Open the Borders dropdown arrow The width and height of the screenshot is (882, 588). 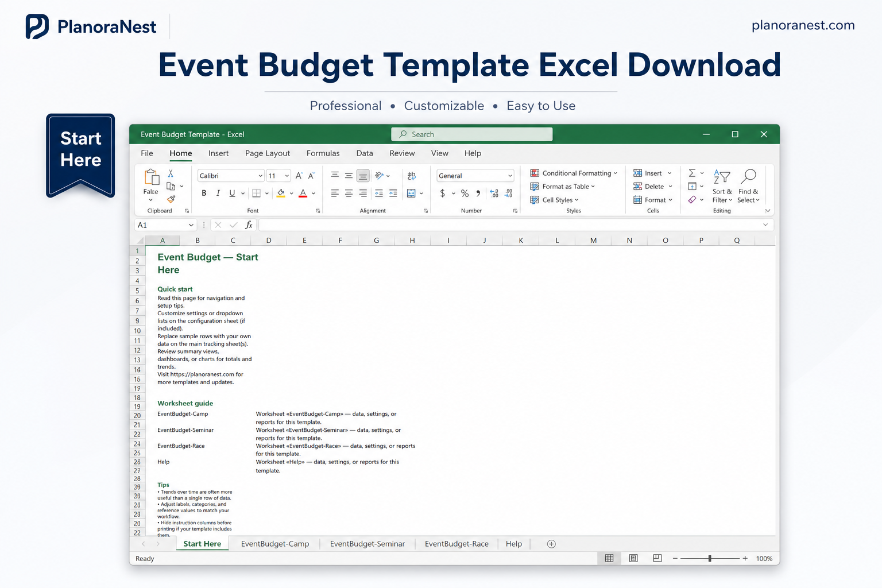(267, 194)
